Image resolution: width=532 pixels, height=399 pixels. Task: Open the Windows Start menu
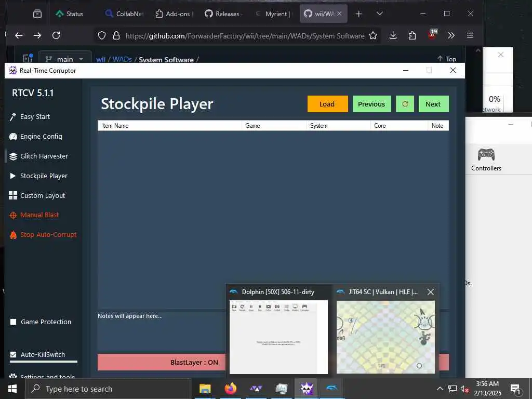(x=12, y=389)
